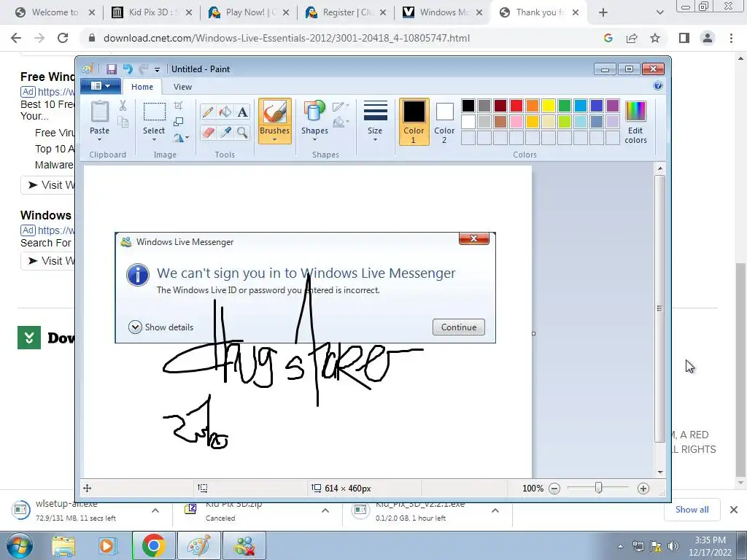Image resolution: width=747 pixels, height=560 pixels.
Task: Switch to the Register browser tab
Action: (346, 12)
